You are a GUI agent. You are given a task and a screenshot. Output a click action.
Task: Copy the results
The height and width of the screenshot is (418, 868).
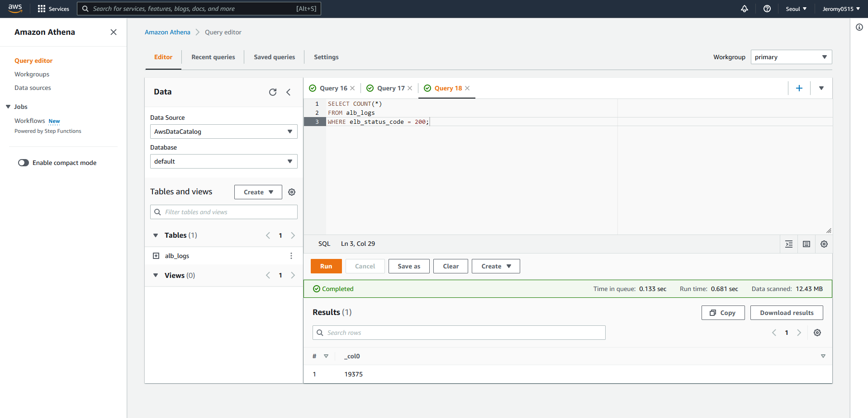[x=723, y=313]
